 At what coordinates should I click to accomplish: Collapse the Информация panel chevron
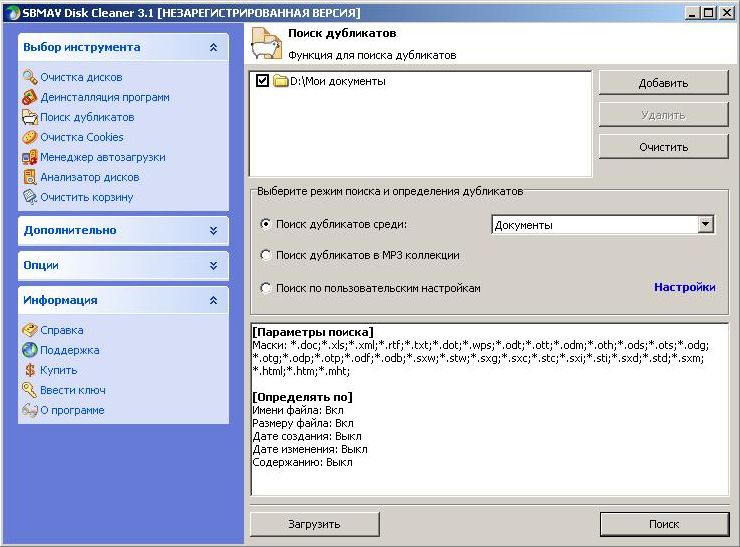213,300
